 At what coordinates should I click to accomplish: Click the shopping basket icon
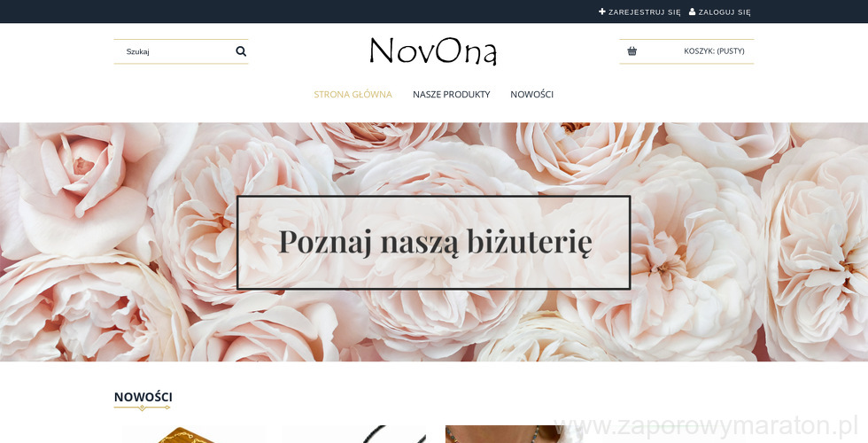[632, 51]
